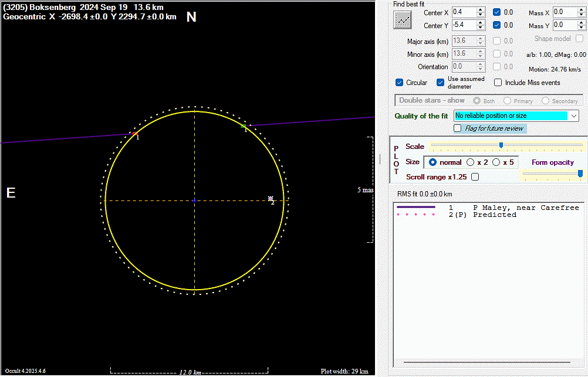The height and width of the screenshot is (377, 588).
Task: Click the 12.0 km scale bar label
Action: tap(190, 372)
